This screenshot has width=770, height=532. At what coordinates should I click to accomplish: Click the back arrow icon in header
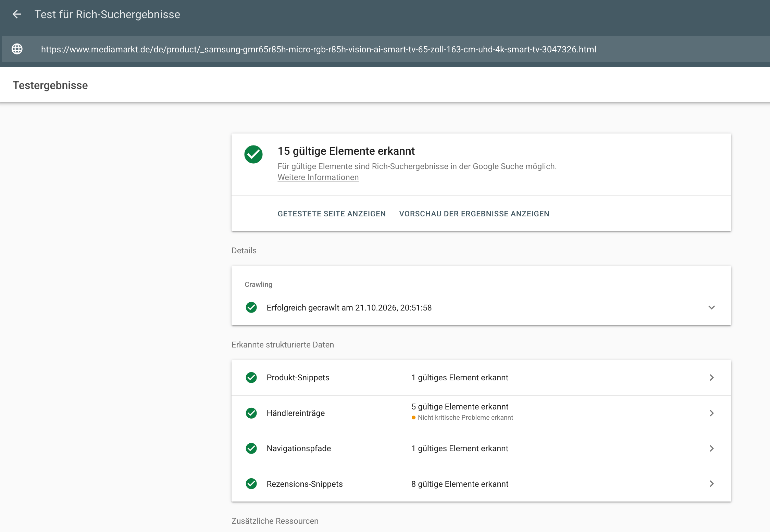[x=17, y=14]
